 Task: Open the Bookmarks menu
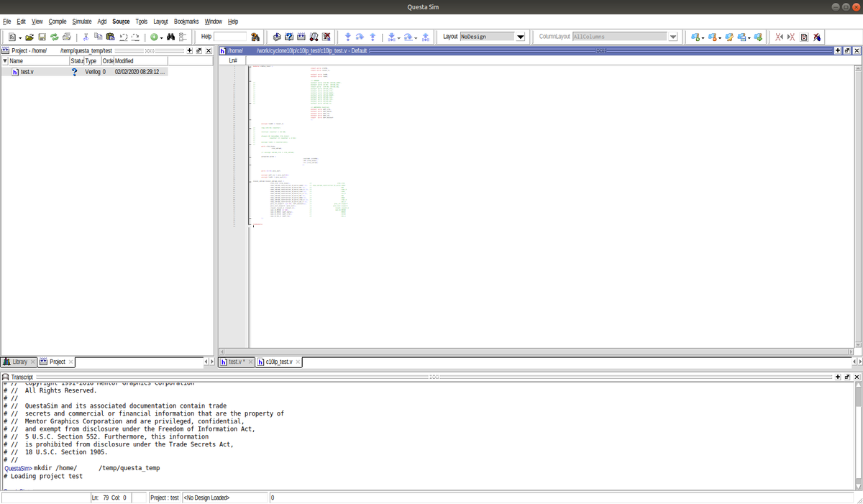click(186, 22)
